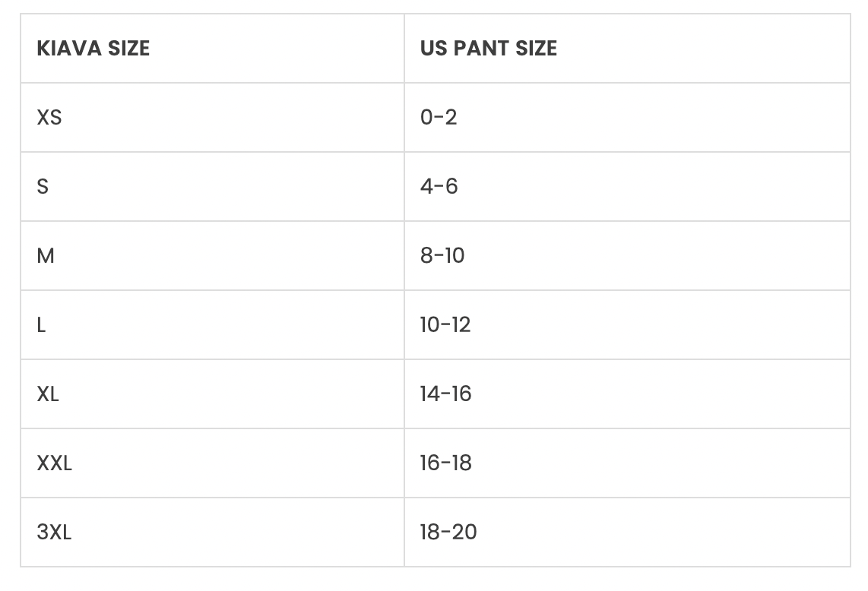
Task: Click the 8-10 pant size value
Action: coord(442,256)
